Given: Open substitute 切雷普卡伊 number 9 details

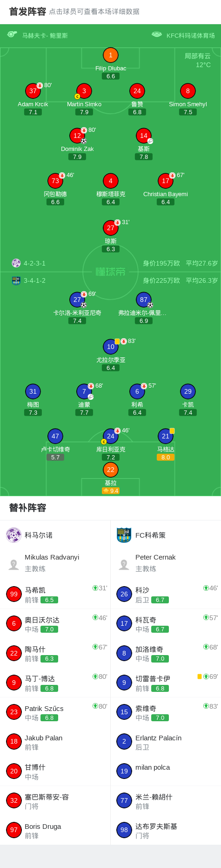Looking at the screenshot, I should [166, 683].
